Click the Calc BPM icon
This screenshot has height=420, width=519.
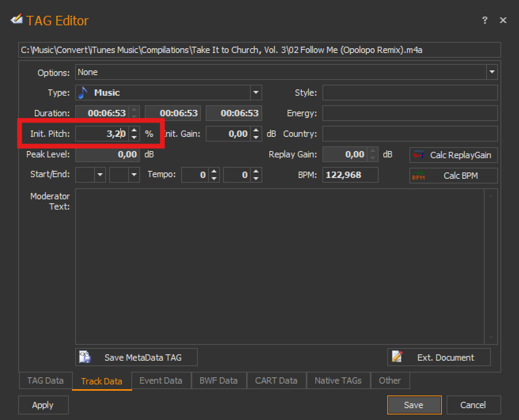(419, 176)
